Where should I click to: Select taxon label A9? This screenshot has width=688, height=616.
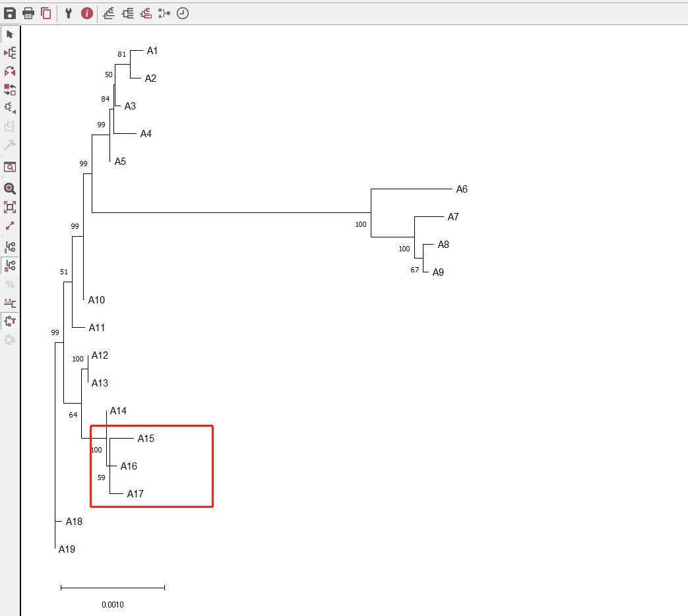[438, 272]
